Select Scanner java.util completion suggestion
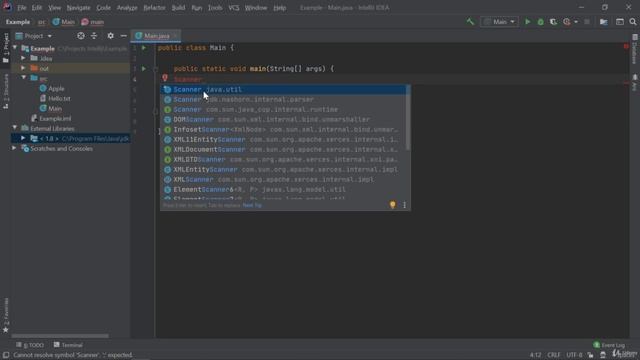This screenshot has height=360, width=640. pyautogui.click(x=284, y=89)
